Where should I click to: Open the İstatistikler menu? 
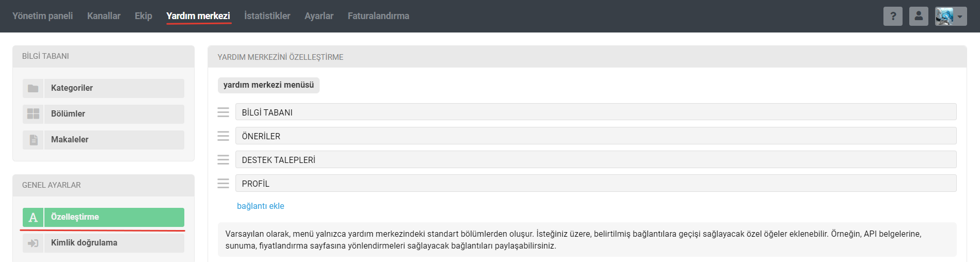click(x=267, y=16)
